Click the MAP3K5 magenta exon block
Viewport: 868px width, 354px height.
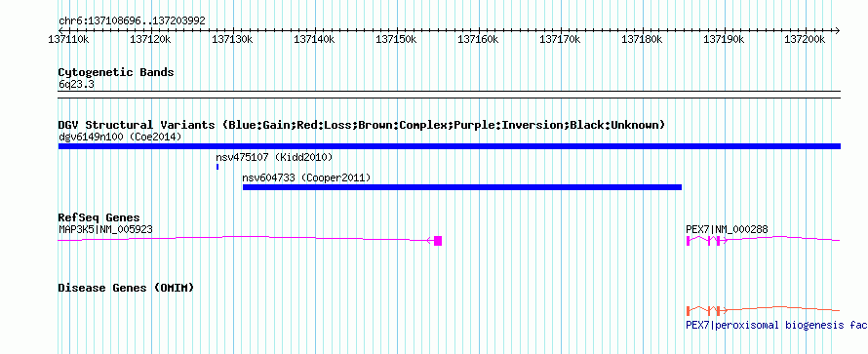coord(438,241)
